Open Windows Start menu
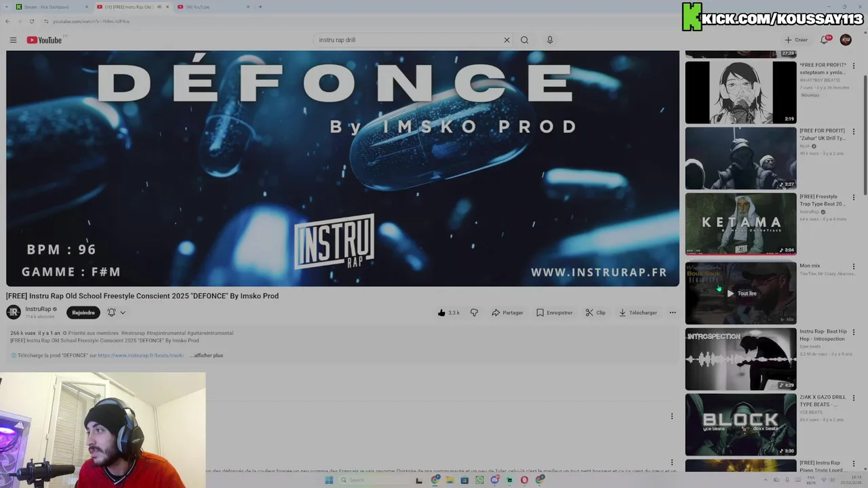 [329, 480]
